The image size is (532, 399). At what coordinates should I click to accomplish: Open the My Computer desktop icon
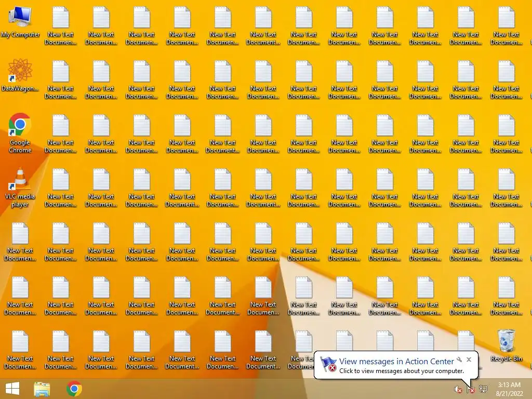click(20, 23)
